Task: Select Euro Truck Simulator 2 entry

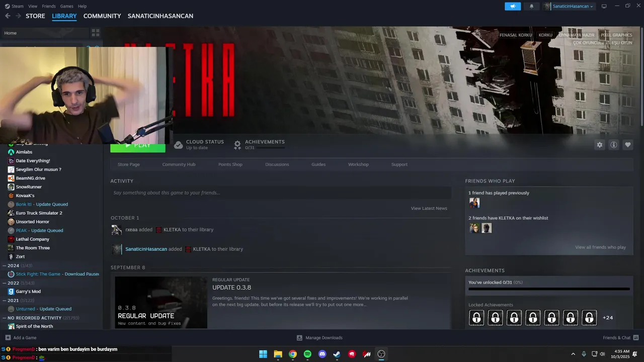Action: point(39,213)
